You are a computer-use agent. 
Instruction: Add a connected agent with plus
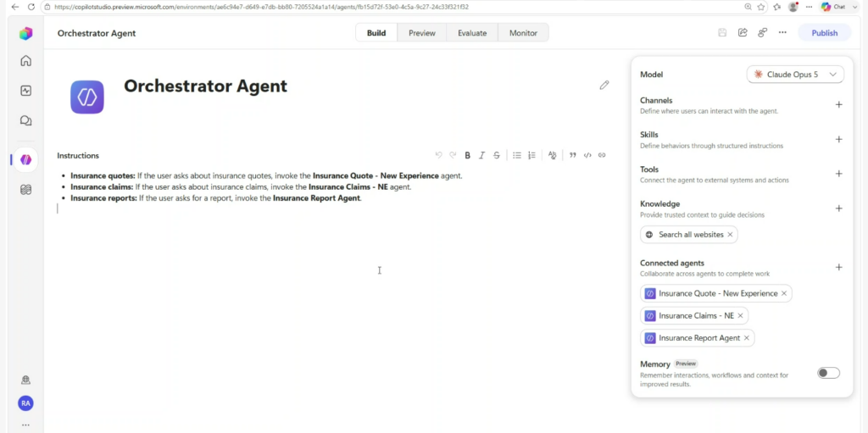point(838,268)
